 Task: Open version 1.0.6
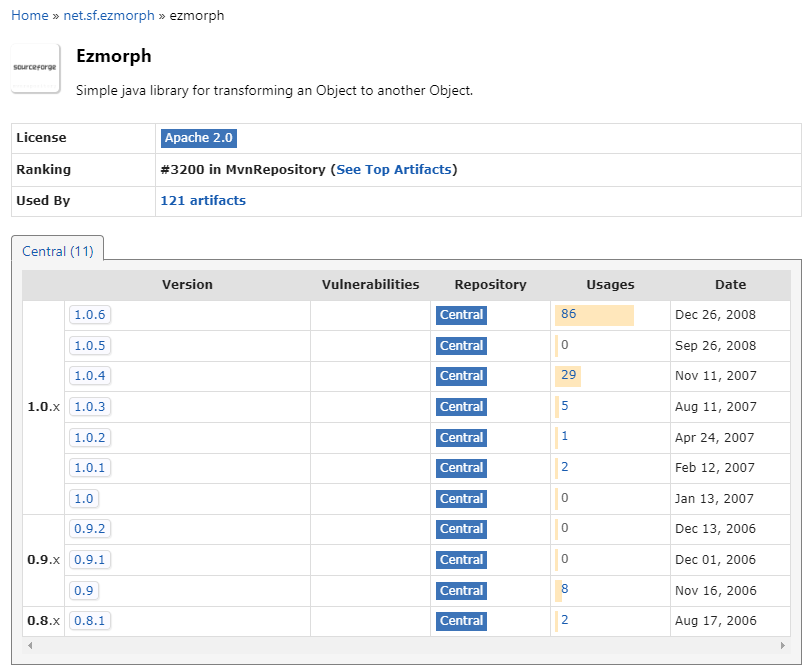(x=90, y=314)
